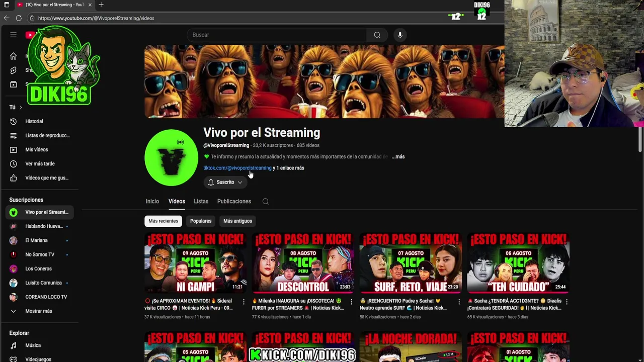Select the Más antiguos filter chip
The height and width of the screenshot is (362, 644).
[237, 221]
